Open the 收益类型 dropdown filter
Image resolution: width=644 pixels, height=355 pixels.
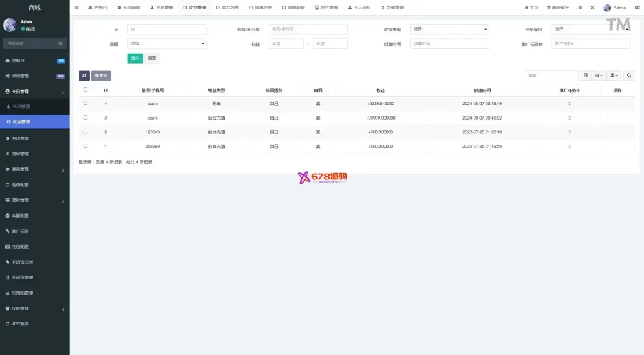click(x=449, y=29)
